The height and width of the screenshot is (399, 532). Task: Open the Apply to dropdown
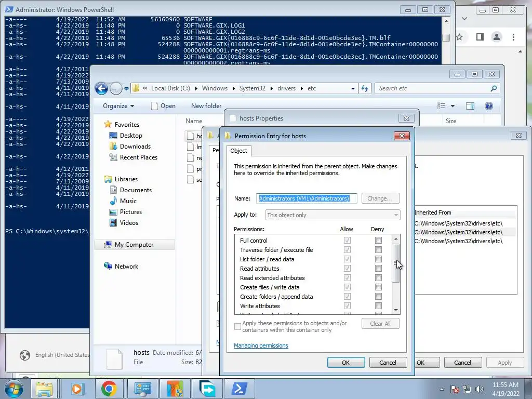tap(332, 215)
